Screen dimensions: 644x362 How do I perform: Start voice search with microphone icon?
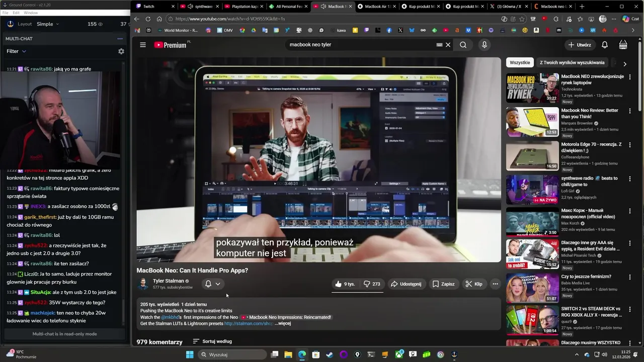[x=485, y=45]
